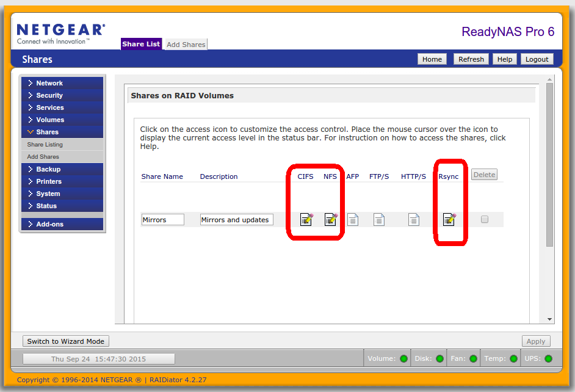Click the Volume status indicator light
Screen dimensions: 575x392
coord(403,358)
